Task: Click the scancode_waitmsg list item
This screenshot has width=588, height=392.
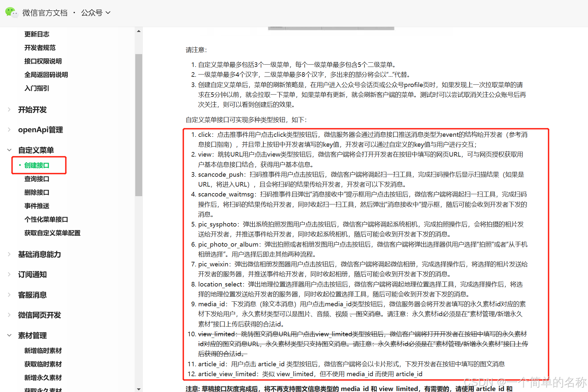Action: pos(363,204)
